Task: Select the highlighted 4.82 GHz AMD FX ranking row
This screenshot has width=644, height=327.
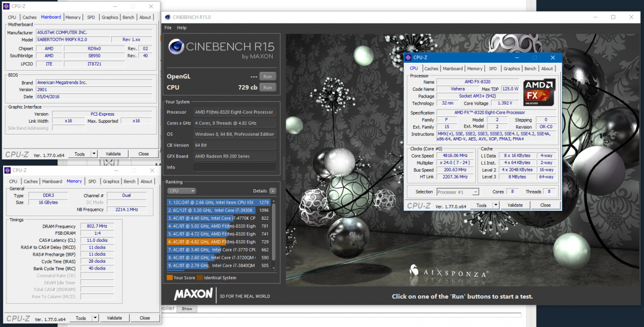Action: [x=218, y=242]
